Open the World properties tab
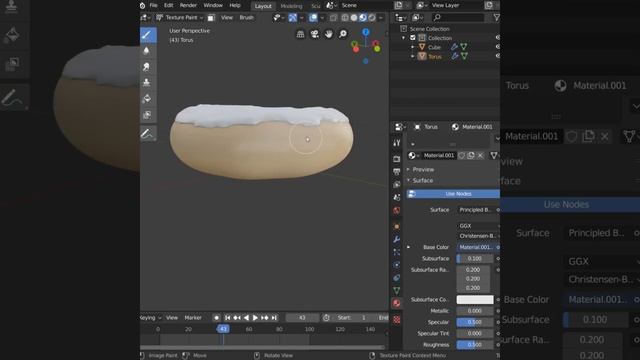This screenshot has height=360, width=640. [397, 211]
